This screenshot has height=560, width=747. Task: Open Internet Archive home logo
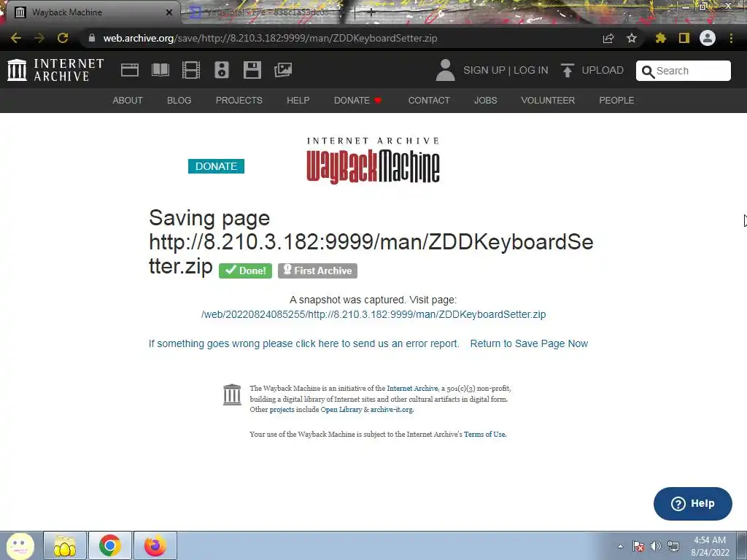[55, 70]
